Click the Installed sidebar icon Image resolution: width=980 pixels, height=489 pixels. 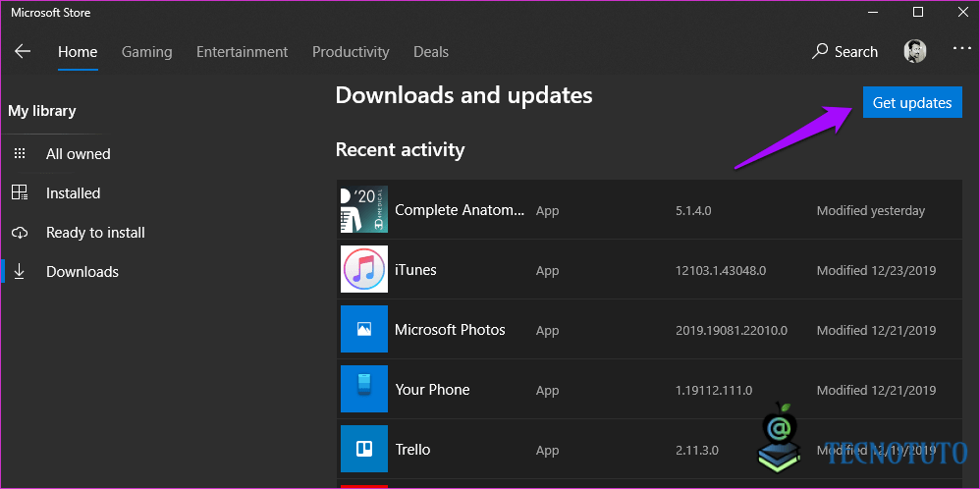coord(20,192)
